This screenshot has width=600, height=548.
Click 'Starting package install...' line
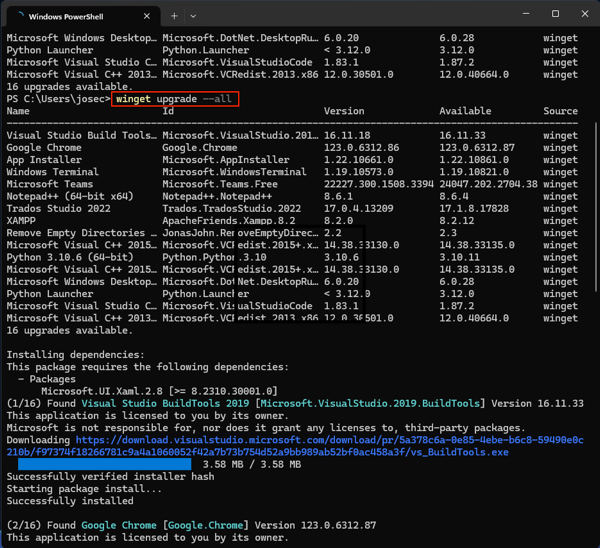click(84, 489)
